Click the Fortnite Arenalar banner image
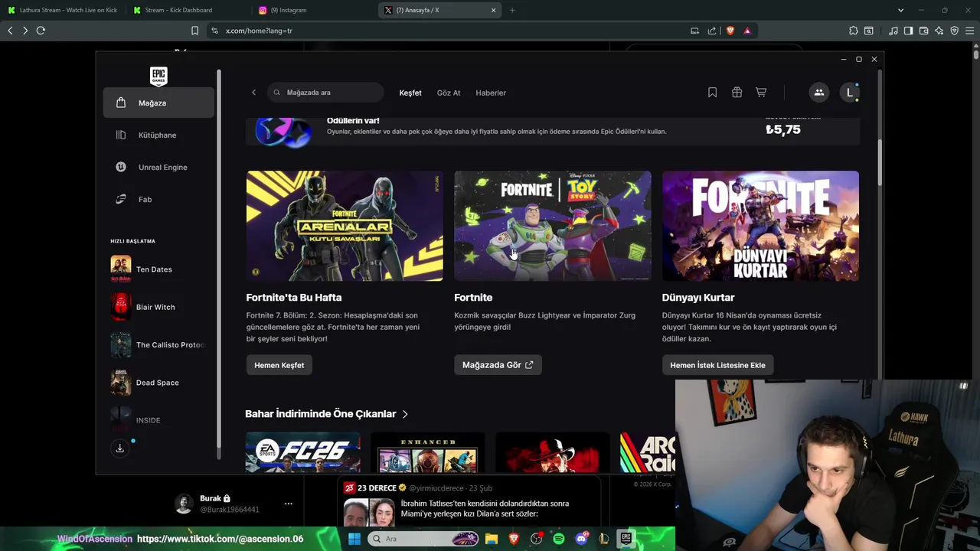The height and width of the screenshot is (551, 980). point(345,226)
